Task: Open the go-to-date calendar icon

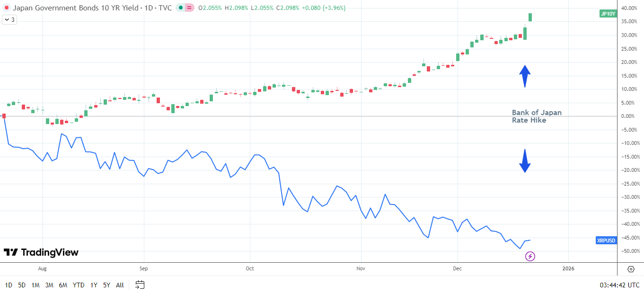Action: pos(140,285)
